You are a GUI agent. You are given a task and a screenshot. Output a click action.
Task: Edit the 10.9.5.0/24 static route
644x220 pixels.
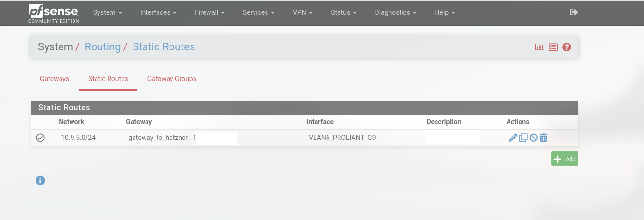(513, 138)
